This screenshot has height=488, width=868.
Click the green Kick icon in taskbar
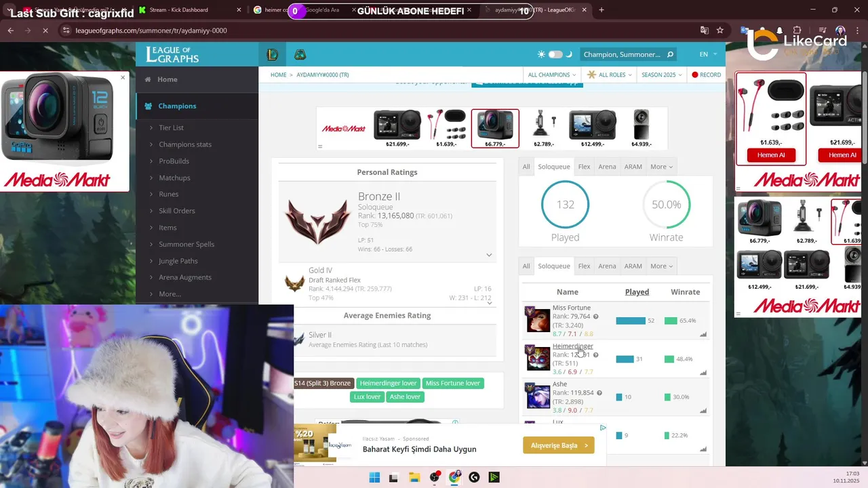(x=494, y=477)
